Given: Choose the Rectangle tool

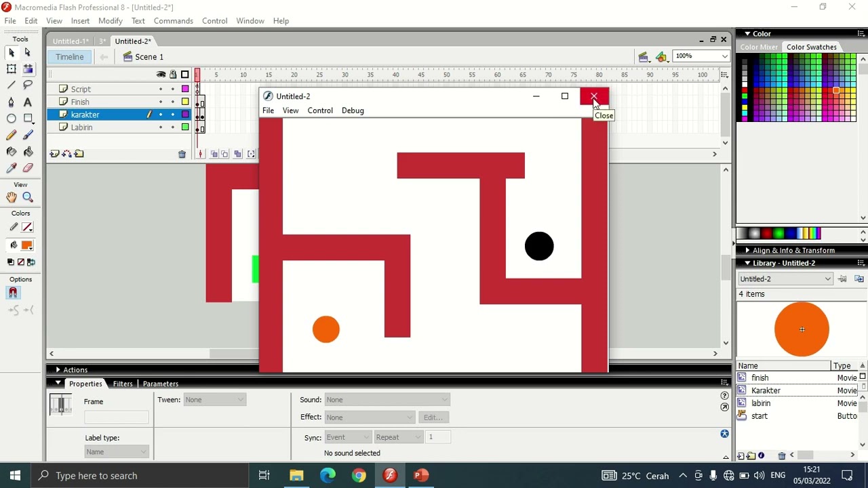Looking at the screenshot, I should click(28, 119).
